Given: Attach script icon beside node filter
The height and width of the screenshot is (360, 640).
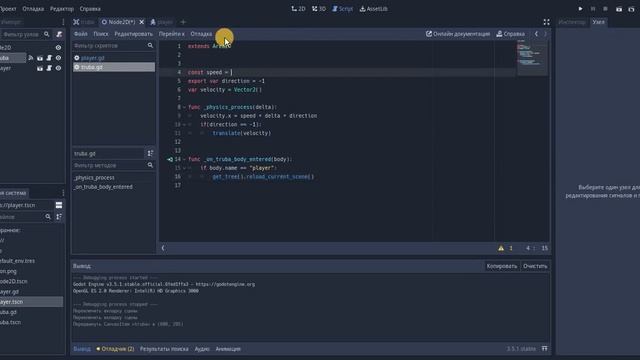Looking at the screenshot, I should [59, 34].
